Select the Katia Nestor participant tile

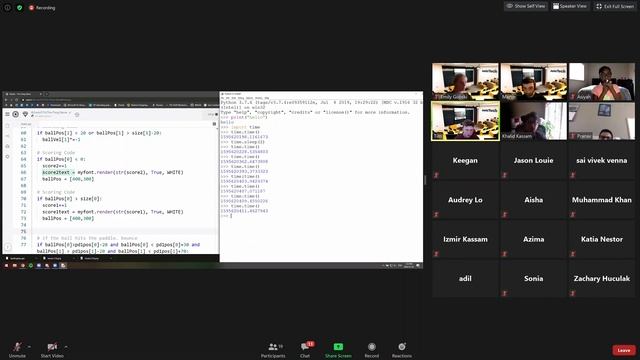602,239
